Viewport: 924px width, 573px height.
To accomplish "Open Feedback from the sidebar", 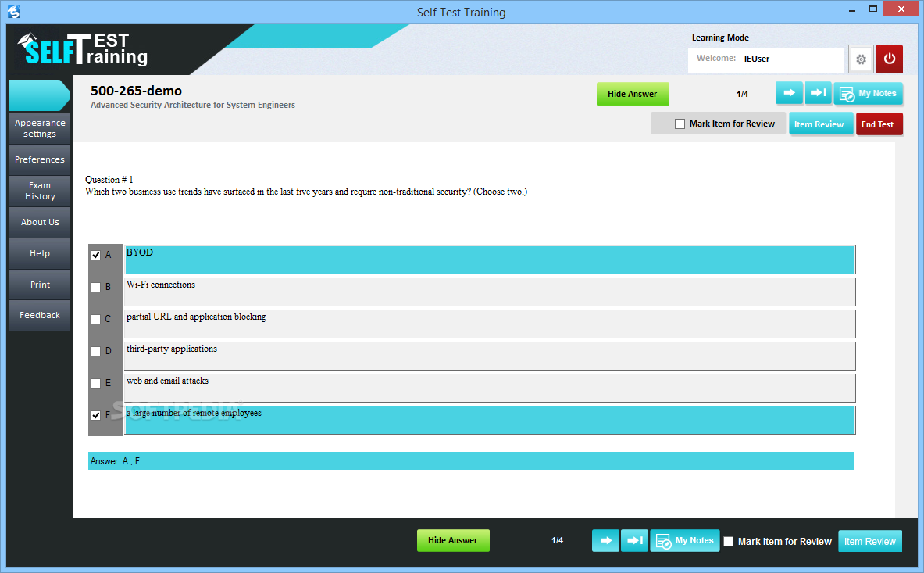I will pyautogui.click(x=40, y=315).
